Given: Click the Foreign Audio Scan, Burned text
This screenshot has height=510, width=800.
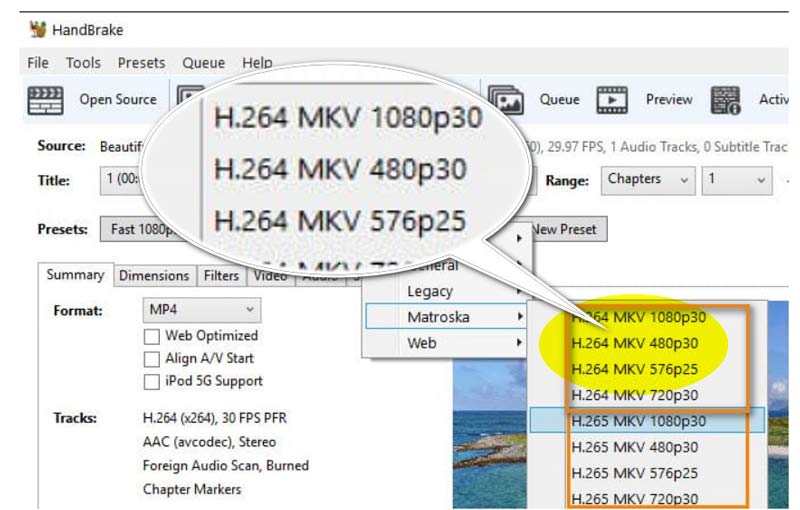Looking at the screenshot, I should coord(226,466).
